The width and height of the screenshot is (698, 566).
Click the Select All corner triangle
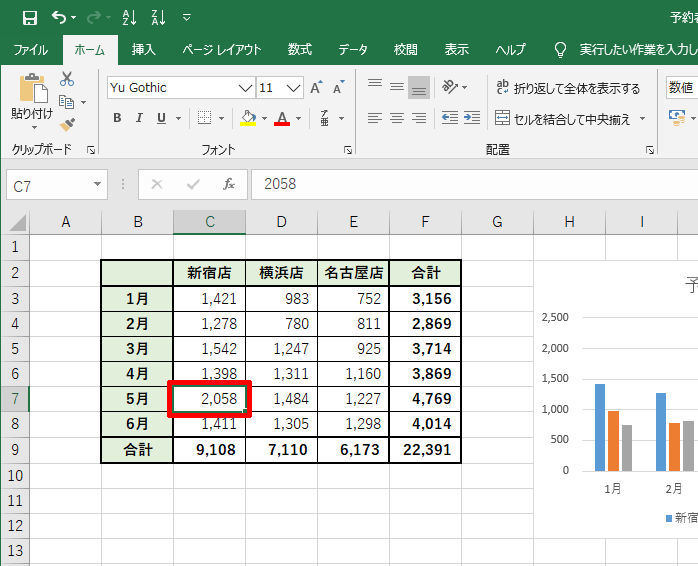(17, 222)
